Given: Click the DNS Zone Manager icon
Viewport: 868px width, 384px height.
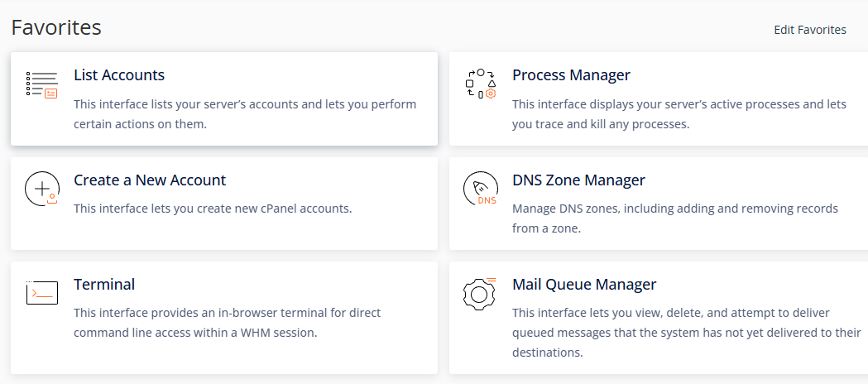Looking at the screenshot, I should [481, 190].
